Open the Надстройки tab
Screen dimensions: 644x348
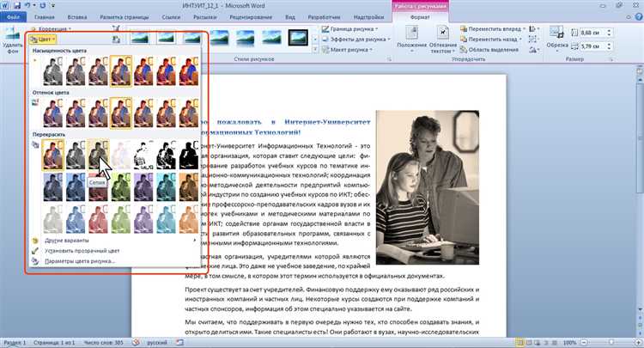click(369, 17)
